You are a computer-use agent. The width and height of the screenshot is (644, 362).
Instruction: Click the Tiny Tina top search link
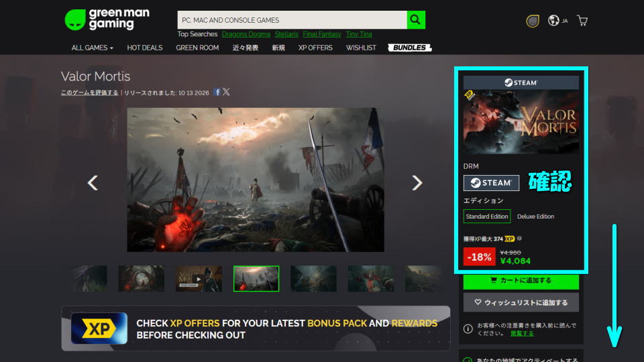(x=358, y=34)
